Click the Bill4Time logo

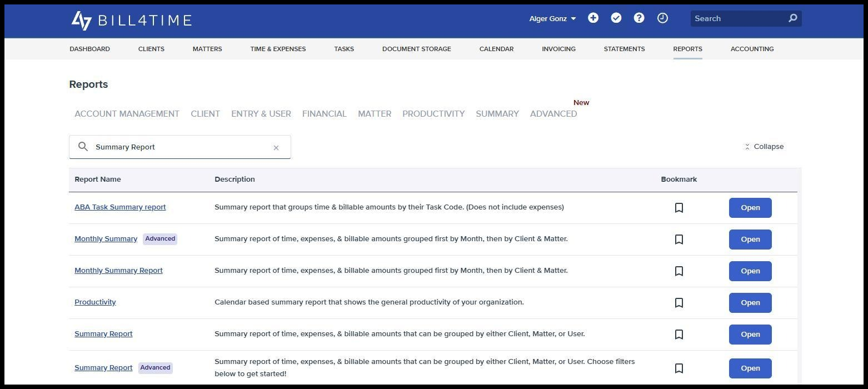click(132, 21)
